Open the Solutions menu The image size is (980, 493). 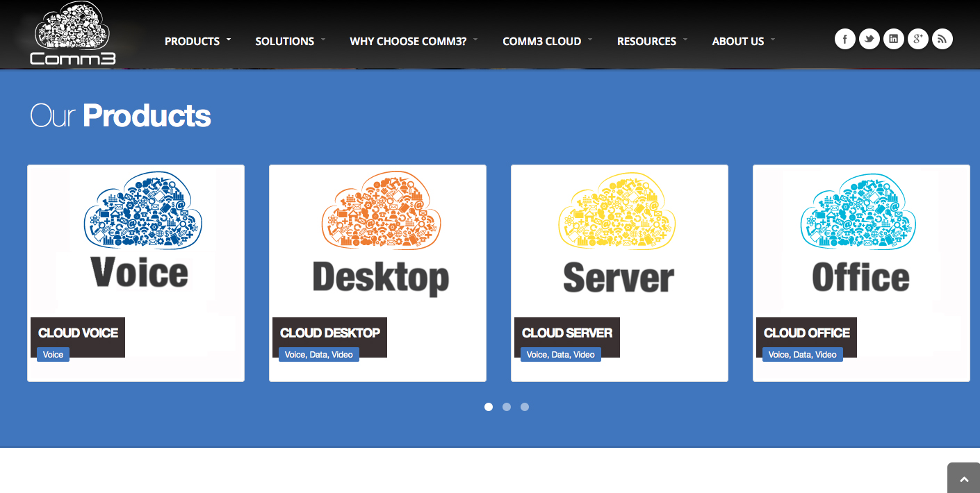(x=285, y=41)
